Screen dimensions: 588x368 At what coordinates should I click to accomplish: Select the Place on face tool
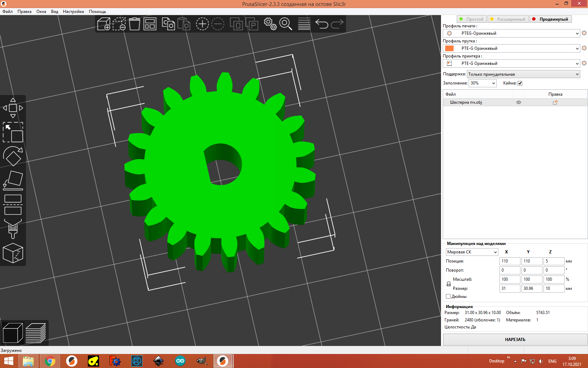13,180
